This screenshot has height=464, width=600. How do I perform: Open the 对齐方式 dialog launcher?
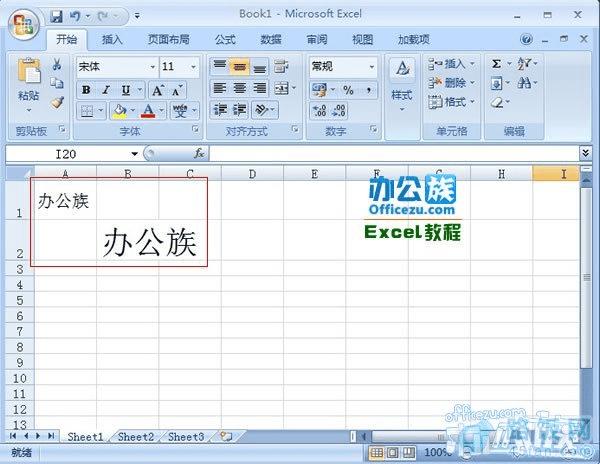(x=295, y=129)
